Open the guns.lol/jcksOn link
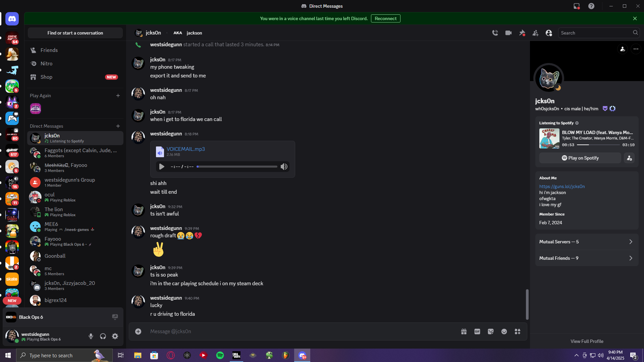The height and width of the screenshot is (362, 644). 562,186
